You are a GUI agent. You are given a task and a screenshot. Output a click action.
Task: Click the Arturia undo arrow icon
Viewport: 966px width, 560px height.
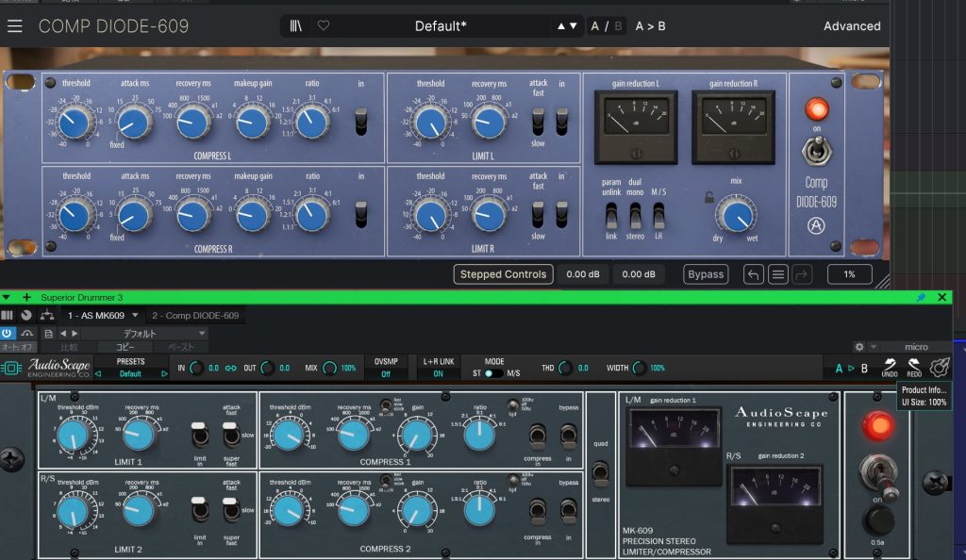(753, 274)
